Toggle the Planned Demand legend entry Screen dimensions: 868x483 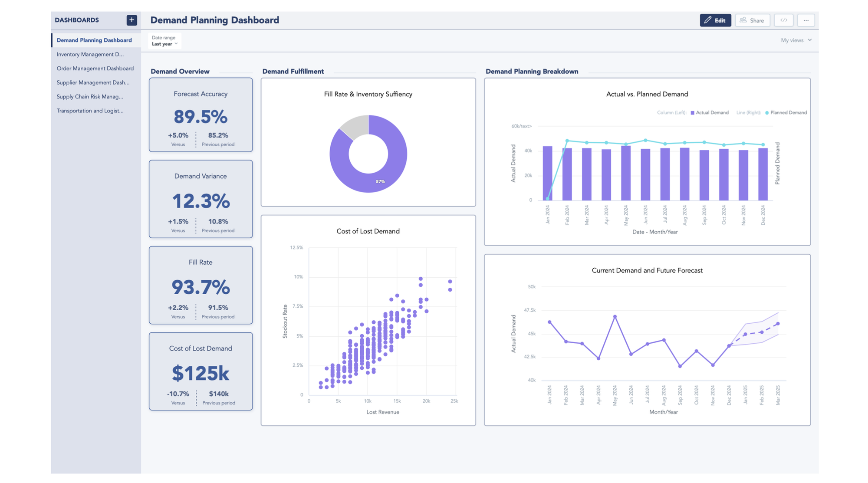(786, 112)
